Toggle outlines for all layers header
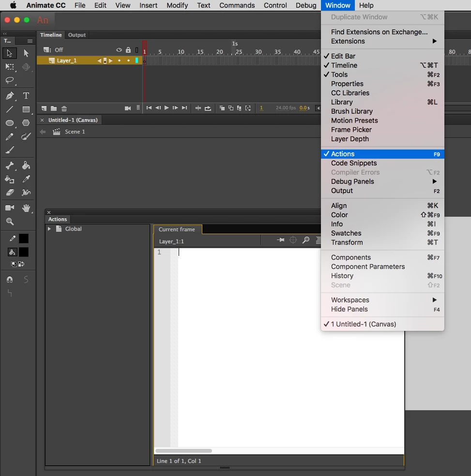 tap(137, 50)
